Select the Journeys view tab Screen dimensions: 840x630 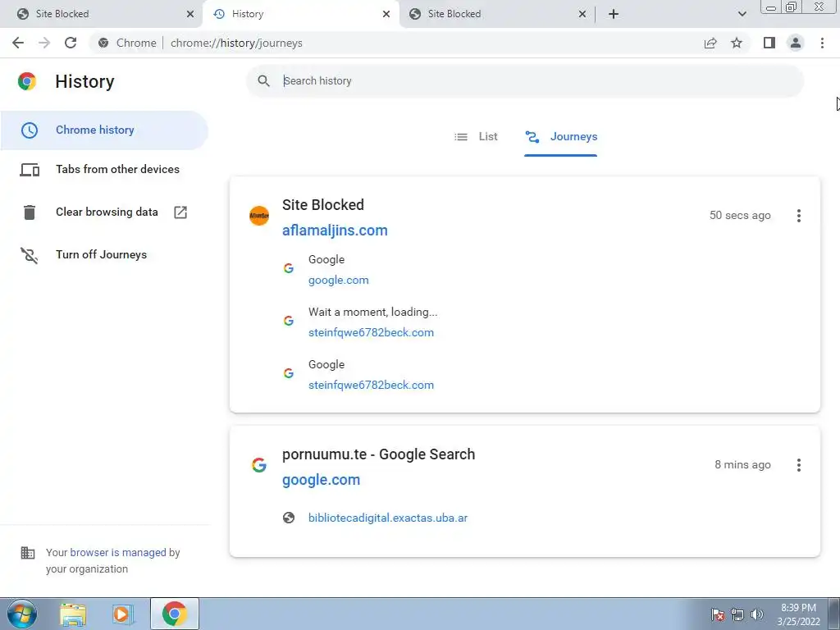[x=561, y=137]
